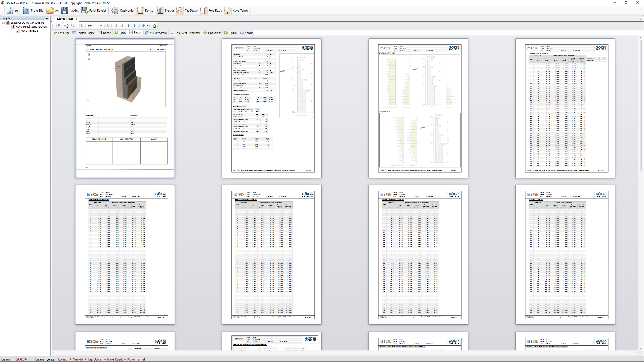
Task: Select the Nervür wall type
Action: click(x=165, y=11)
